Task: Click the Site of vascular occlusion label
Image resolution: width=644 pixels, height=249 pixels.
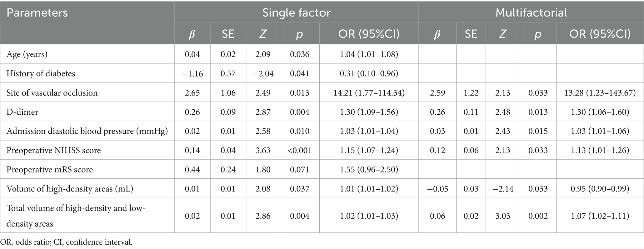Action: coord(52,93)
